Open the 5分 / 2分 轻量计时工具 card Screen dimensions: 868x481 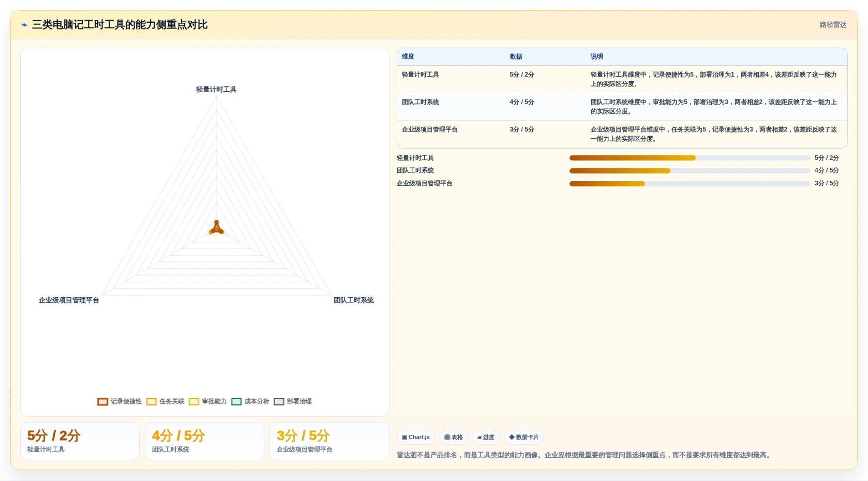pos(80,441)
